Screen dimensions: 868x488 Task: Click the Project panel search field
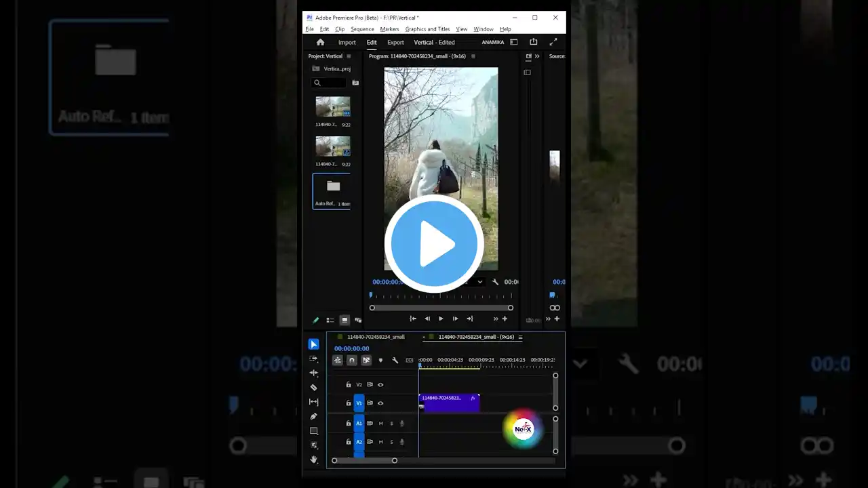point(330,83)
